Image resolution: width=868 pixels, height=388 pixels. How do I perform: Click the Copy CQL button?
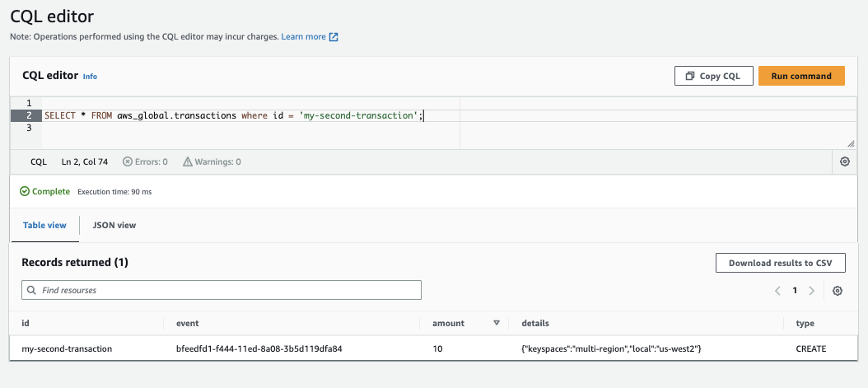(x=712, y=76)
